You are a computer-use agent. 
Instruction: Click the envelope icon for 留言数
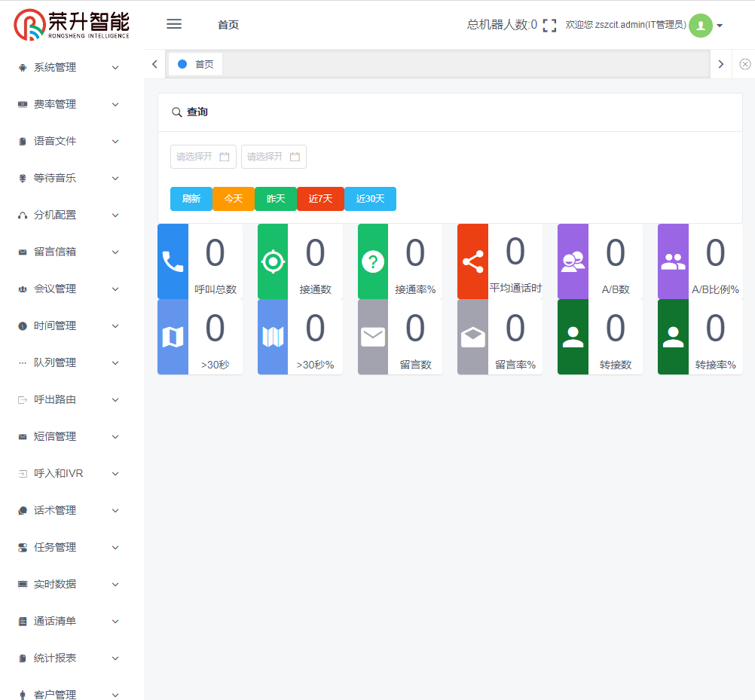373,337
